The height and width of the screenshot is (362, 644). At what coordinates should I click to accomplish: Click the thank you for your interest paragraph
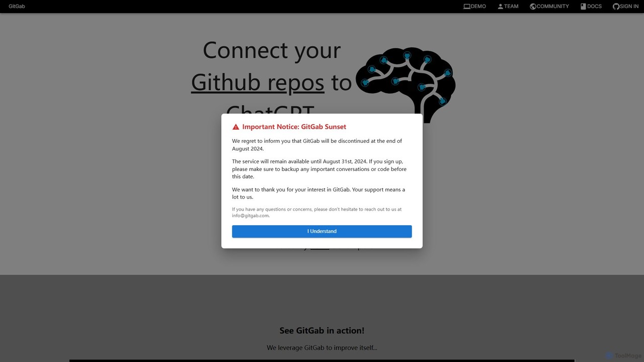[318, 193]
